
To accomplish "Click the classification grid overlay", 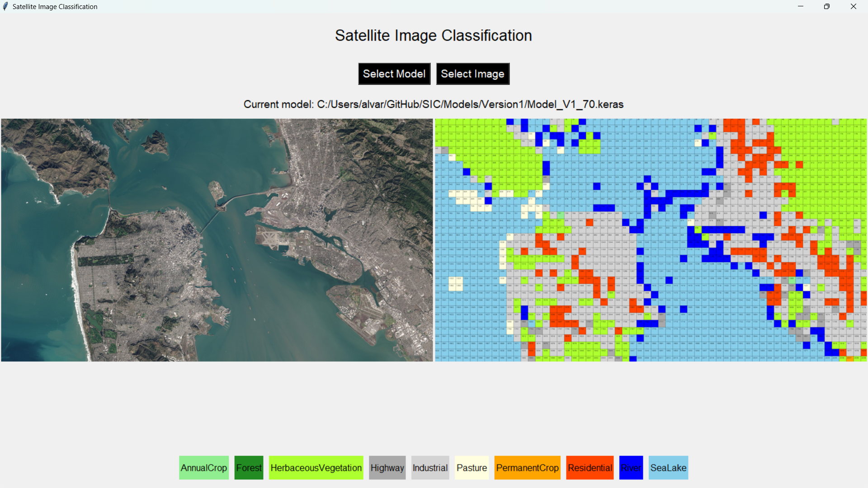I will [651, 239].
